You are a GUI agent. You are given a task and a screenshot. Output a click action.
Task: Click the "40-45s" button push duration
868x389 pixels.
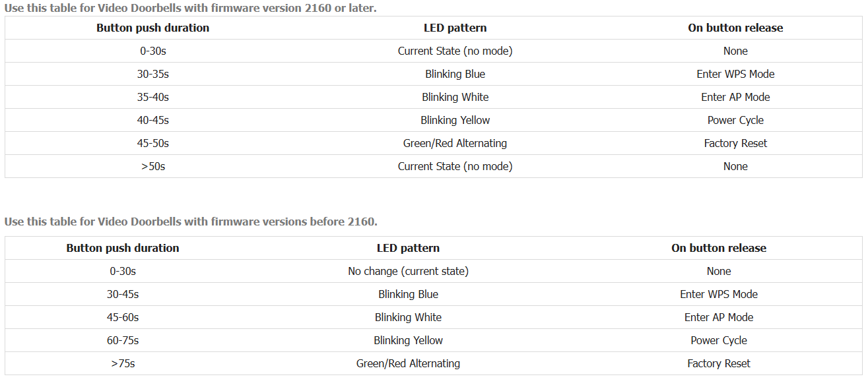point(153,120)
